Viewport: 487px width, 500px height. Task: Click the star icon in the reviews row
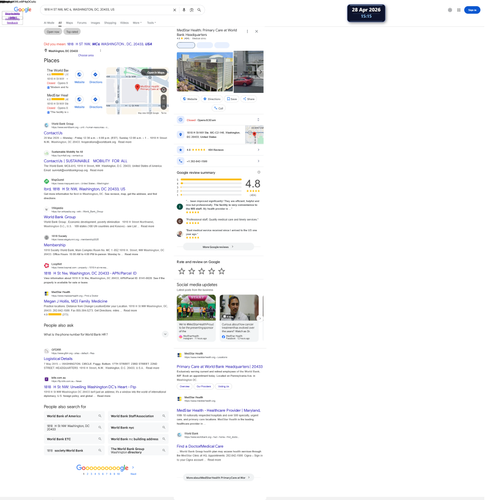coord(180,150)
